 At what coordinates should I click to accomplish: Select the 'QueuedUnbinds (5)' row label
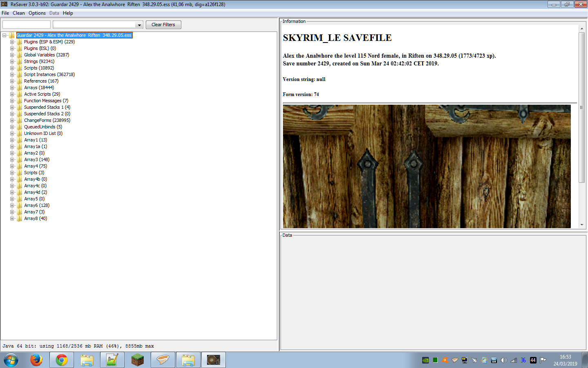pos(43,127)
